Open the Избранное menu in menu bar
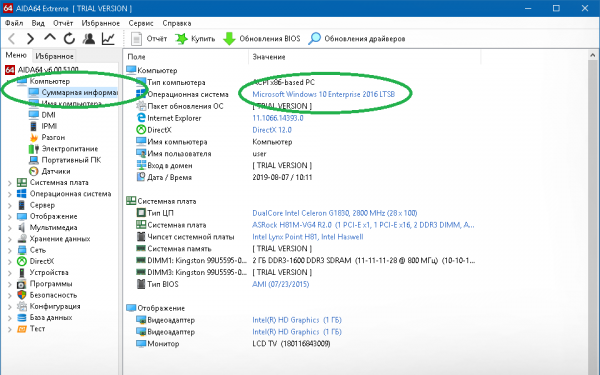 pos(101,23)
